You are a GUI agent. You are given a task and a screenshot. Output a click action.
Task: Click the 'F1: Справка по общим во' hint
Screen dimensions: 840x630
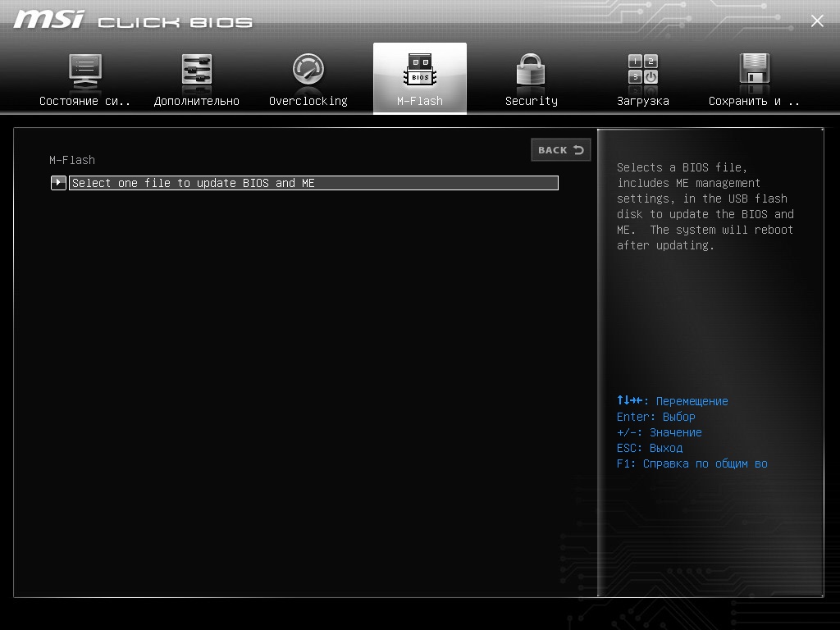tap(692, 463)
